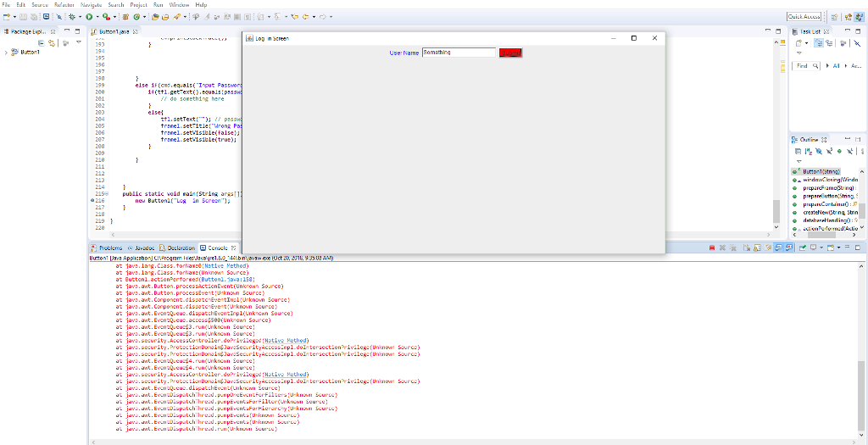
Task: Open dropdown next to New wizard icon
Action: tap(14, 17)
